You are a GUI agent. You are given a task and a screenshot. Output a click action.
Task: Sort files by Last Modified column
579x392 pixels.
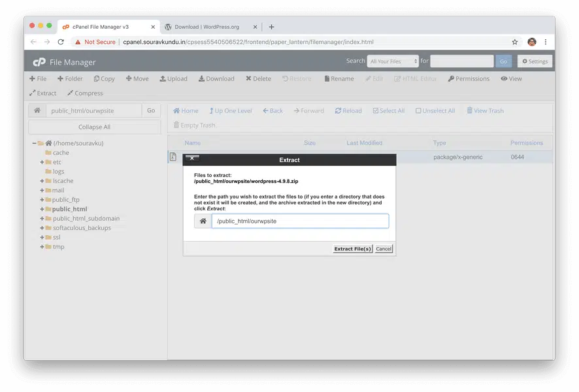pos(364,143)
